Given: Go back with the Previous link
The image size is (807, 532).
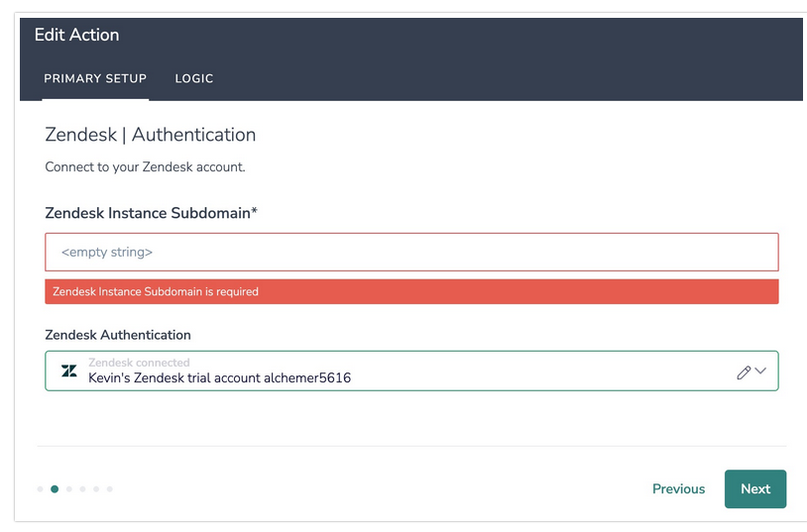Looking at the screenshot, I should pos(678,488).
